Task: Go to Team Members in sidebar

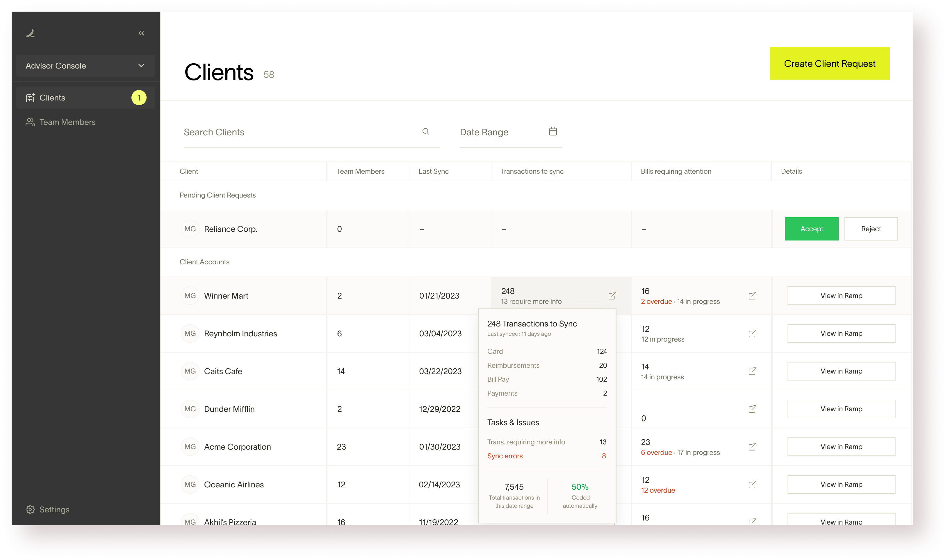Action: click(67, 122)
